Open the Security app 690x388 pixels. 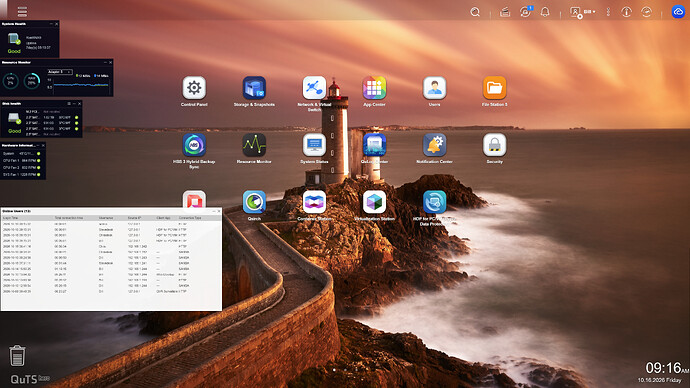[x=495, y=145]
